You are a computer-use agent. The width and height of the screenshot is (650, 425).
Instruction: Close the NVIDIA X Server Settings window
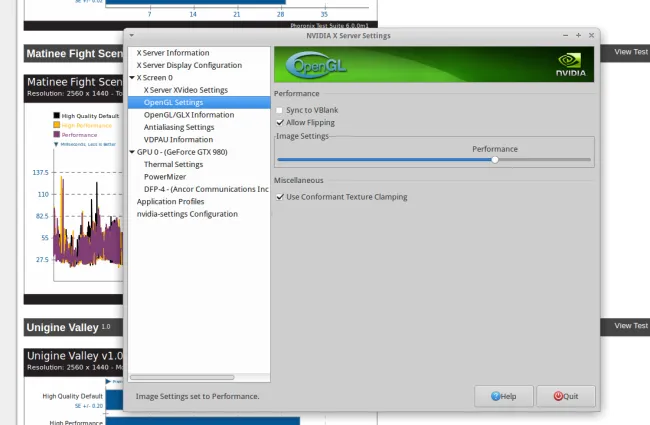(591, 35)
